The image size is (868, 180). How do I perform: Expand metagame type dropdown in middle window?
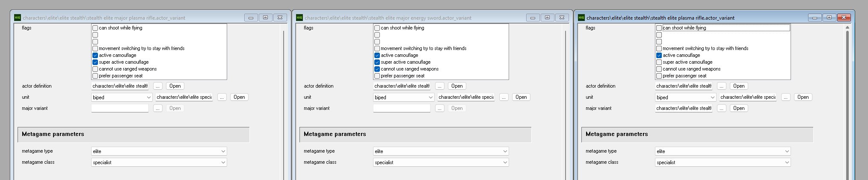pos(441,151)
